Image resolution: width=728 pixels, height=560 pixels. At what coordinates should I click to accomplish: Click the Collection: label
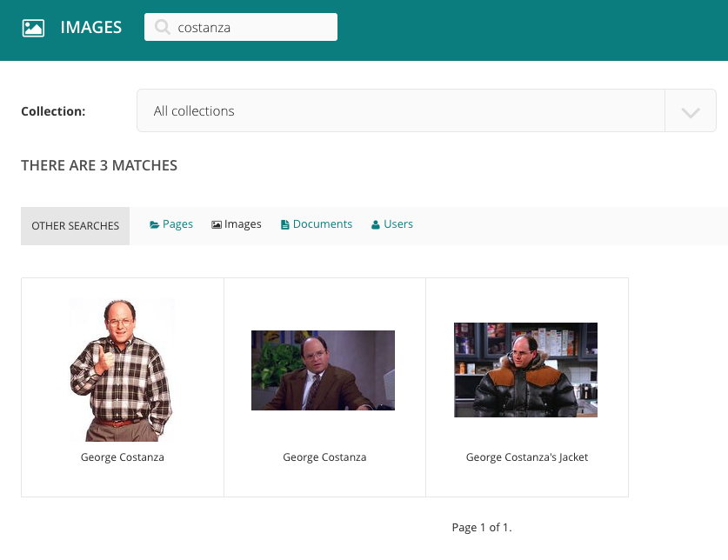[x=53, y=111]
